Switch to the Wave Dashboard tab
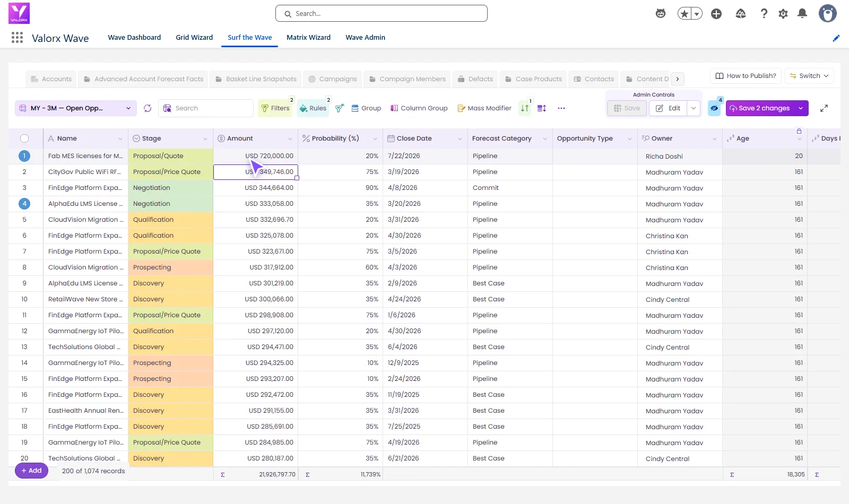 (x=134, y=38)
